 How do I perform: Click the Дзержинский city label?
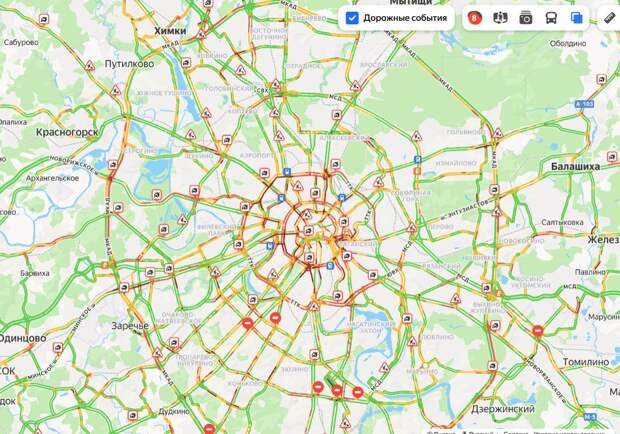[x=503, y=409]
